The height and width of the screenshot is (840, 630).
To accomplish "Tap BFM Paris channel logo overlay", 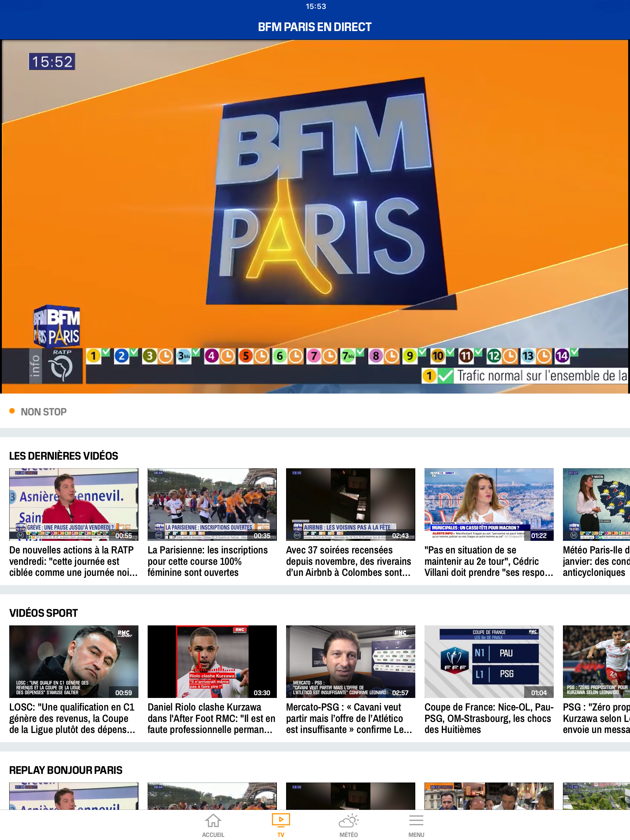I will point(57,327).
